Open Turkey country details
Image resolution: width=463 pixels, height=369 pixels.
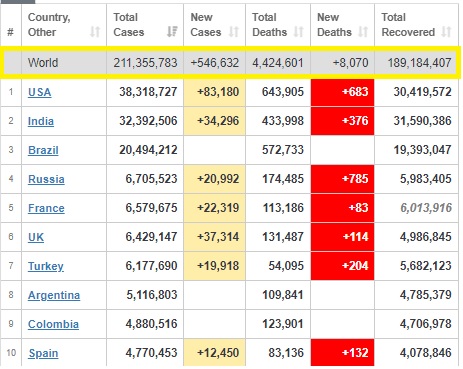tap(46, 266)
